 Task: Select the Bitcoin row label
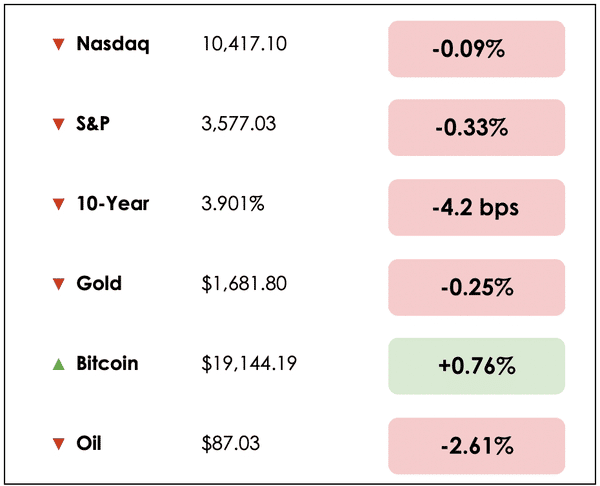(107, 363)
